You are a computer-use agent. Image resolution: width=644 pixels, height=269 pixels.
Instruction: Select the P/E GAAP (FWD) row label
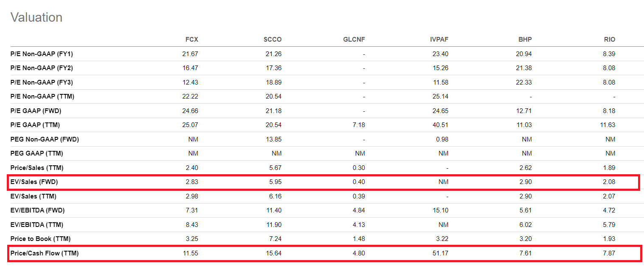click(x=36, y=111)
